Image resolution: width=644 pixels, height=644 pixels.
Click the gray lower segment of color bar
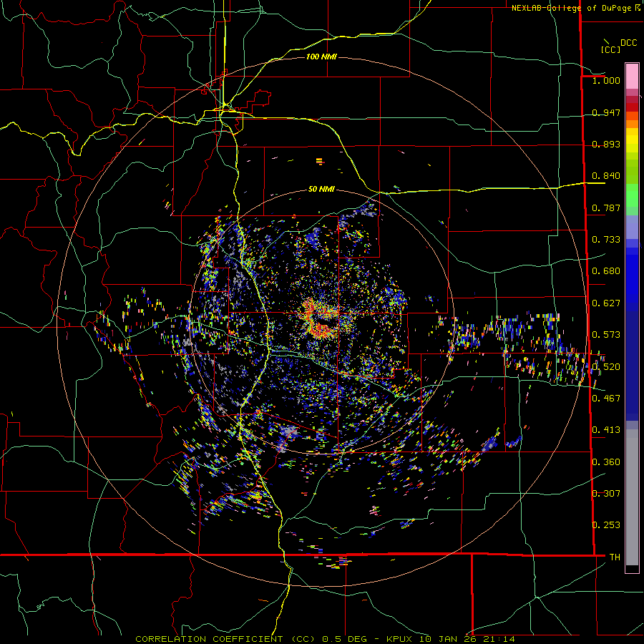pyautogui.click(x=632, y=497)
